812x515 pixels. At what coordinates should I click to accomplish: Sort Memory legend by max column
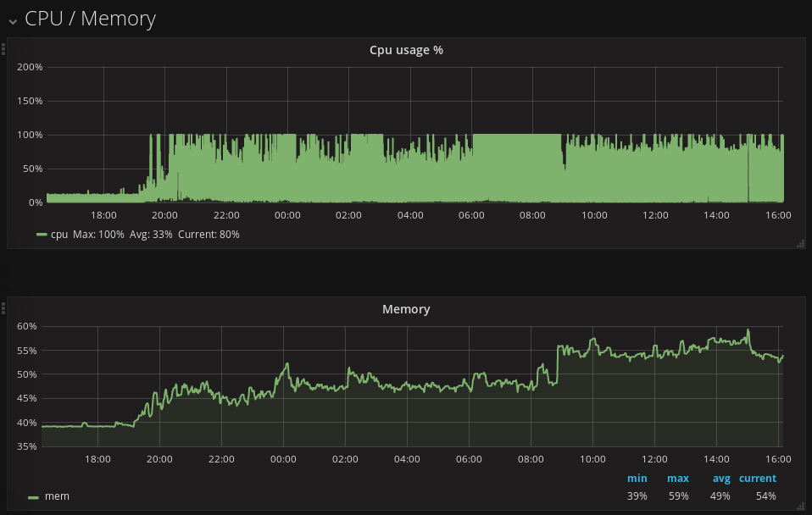(x=678, y=479)
